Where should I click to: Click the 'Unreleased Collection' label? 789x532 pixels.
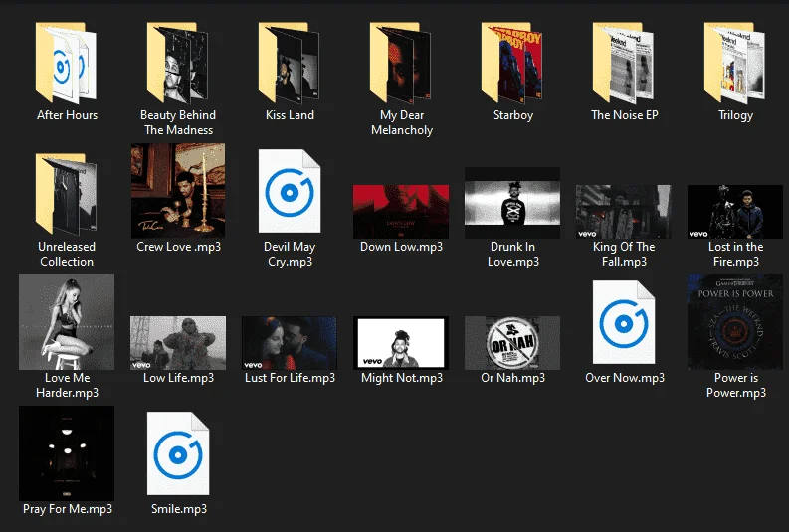(x=67, y=254)
